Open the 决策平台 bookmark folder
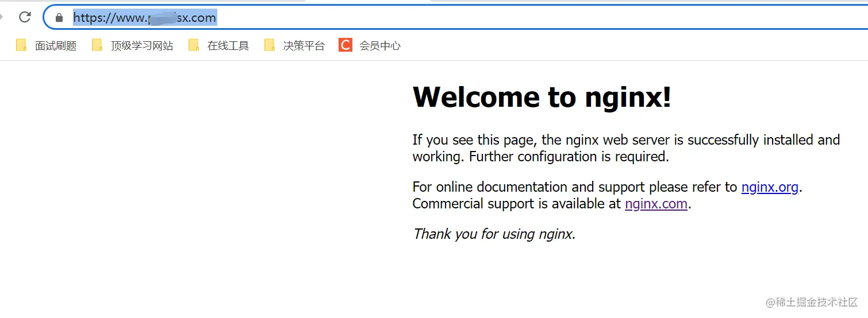This screenshot has width=868, height=318. 294,45
